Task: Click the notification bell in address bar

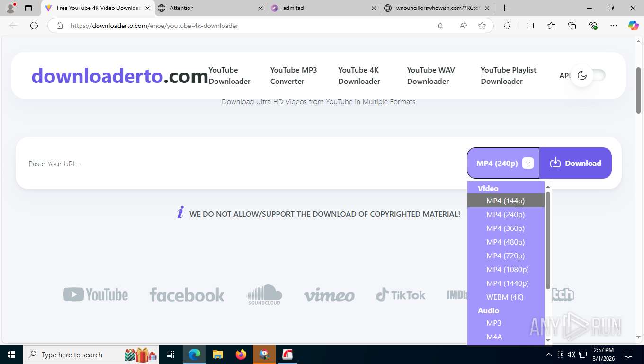Action: click(440, 26)
